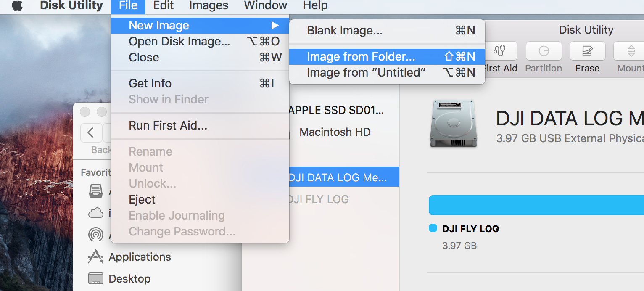
Task: Select Eject in the File menu
Action: 200,200
